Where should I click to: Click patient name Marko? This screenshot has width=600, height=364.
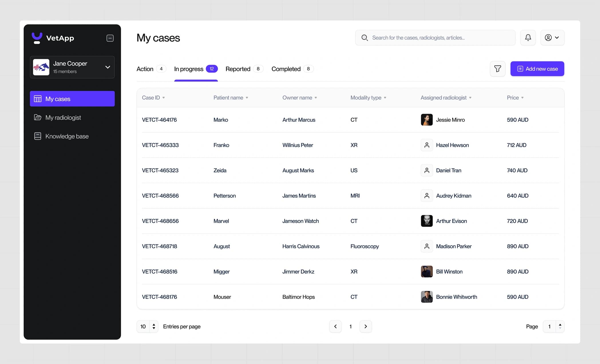click(221, 120)
